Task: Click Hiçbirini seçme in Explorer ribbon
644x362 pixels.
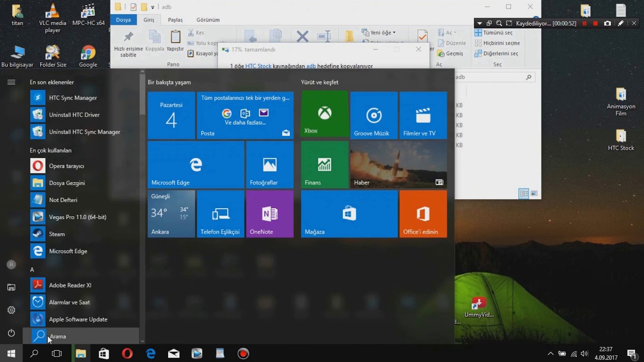Action: pos(497,43)
